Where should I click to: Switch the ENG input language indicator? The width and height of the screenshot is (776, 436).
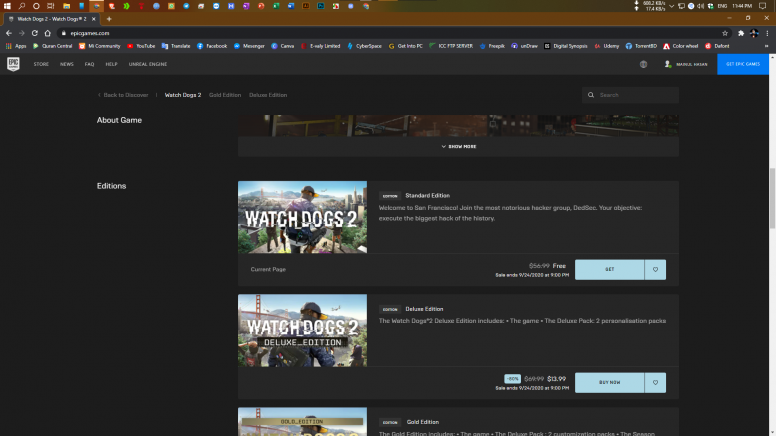[722, 6]
